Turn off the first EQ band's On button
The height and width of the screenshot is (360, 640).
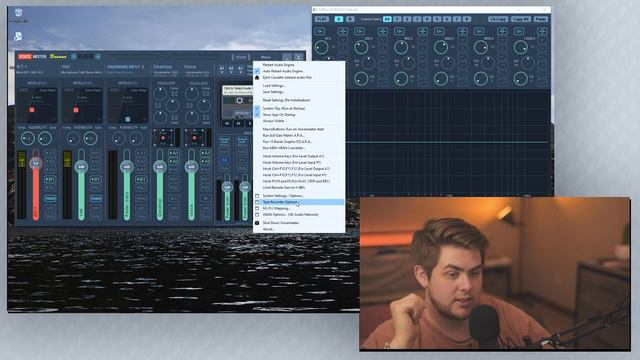[x=320, y=31]
